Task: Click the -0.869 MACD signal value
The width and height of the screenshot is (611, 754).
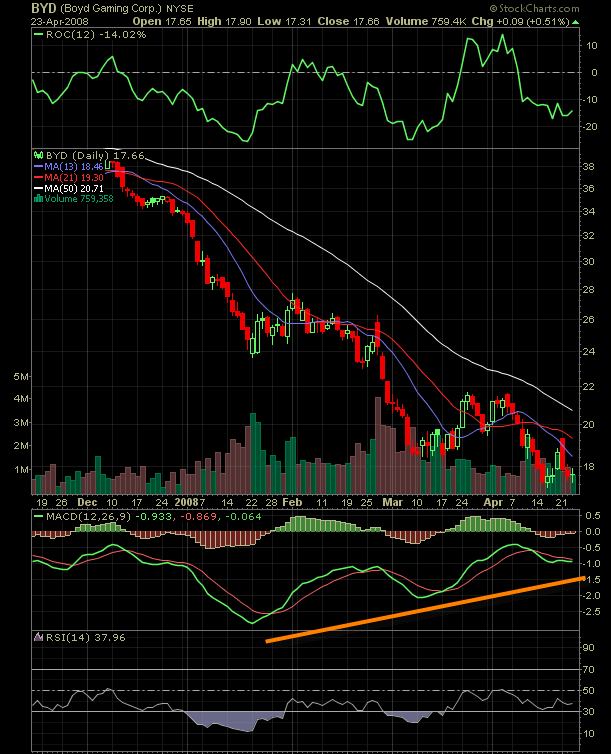Action: click(199, 516)
